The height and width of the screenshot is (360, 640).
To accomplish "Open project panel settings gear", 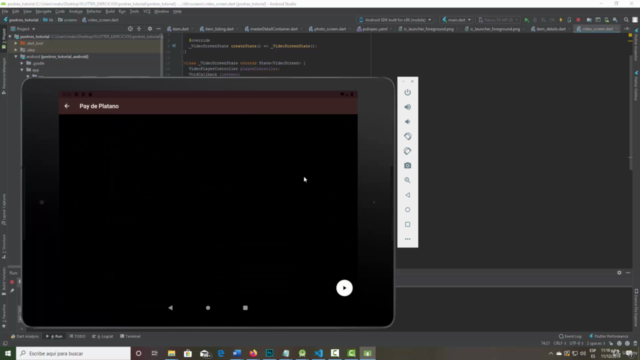I will tap(150, 29).
